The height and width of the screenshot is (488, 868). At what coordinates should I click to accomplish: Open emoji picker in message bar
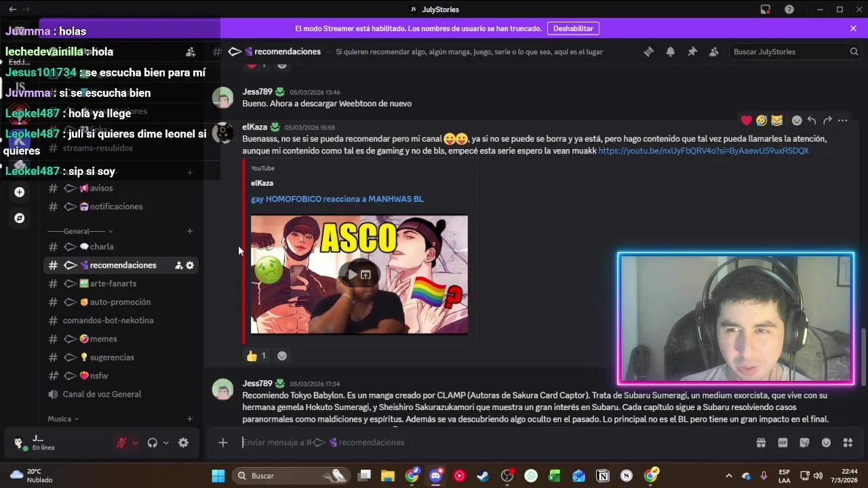[826, 443]
